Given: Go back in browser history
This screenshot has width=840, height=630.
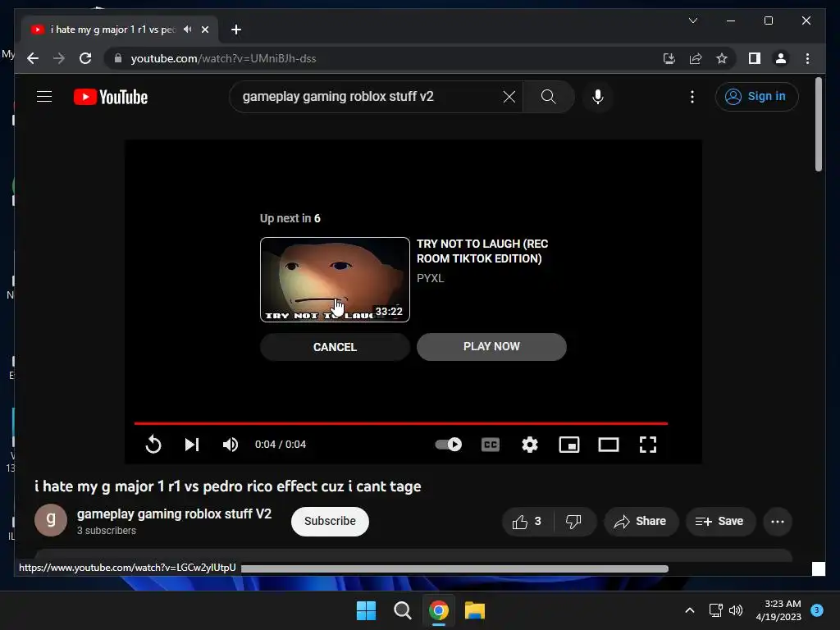Looking at the screenshot, I should pyautogui.click(x=33, y=58).
